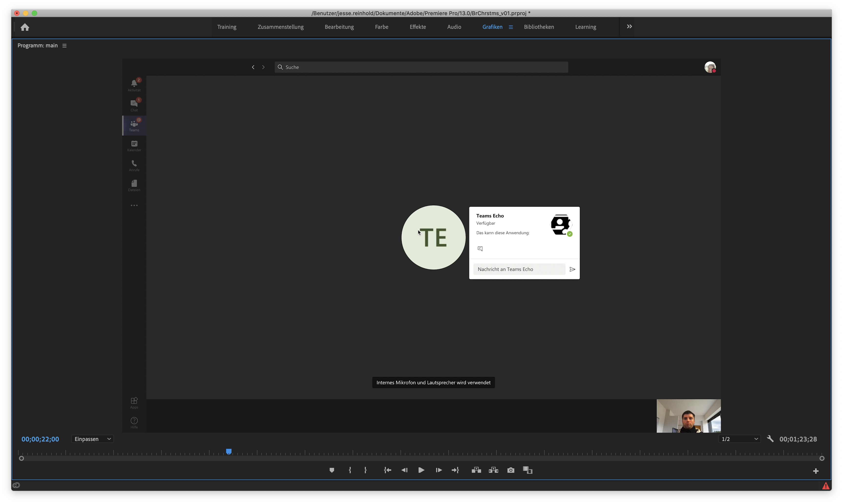This screenshot has width=843, height=504.
Task: Select the Kalender icon
Action: click(134, 145)
